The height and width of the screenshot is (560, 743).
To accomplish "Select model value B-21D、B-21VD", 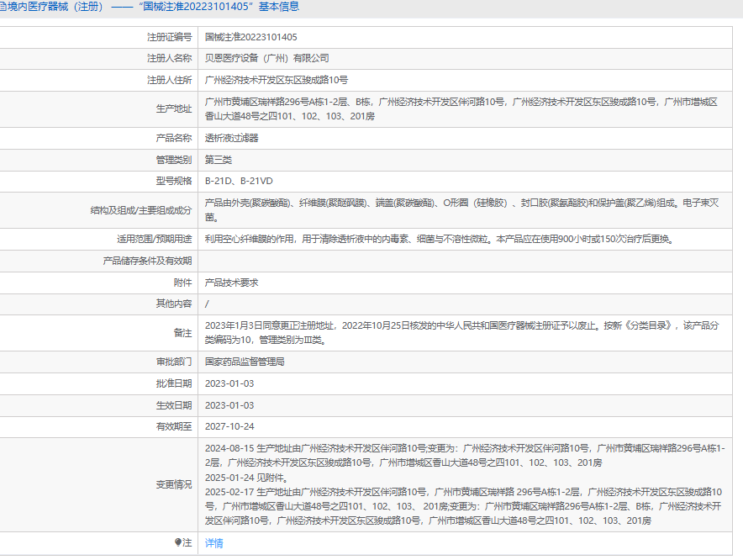I will 239,181.
